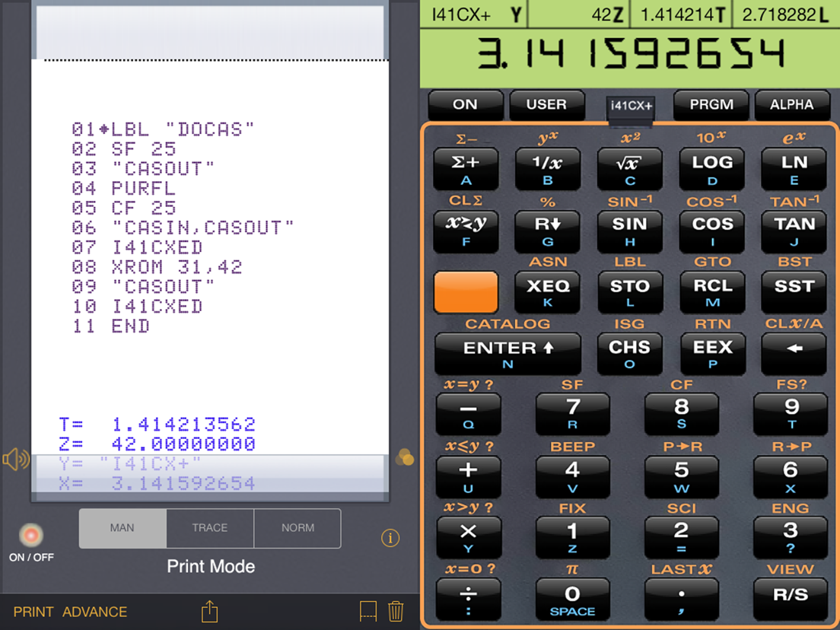The height and width of the screenshot is (630, 840).
Task: Tap printout line 01 LBL "DOCAS"
Action: click(x=163, y=129)
